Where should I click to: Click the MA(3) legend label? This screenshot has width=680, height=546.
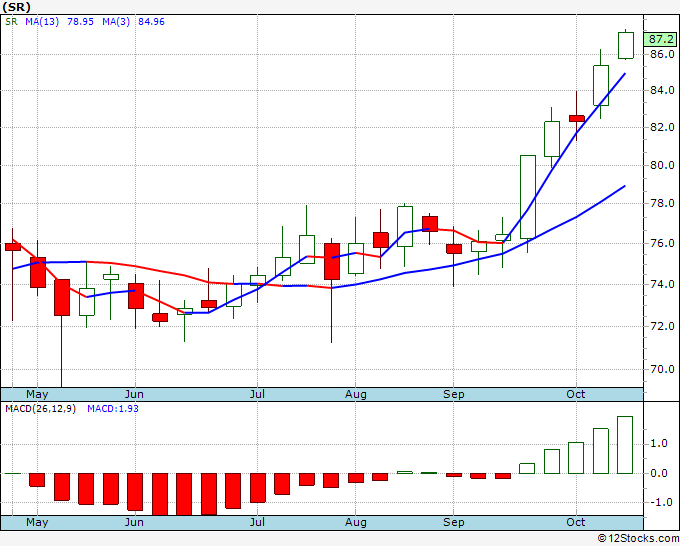tap(116, 22)
